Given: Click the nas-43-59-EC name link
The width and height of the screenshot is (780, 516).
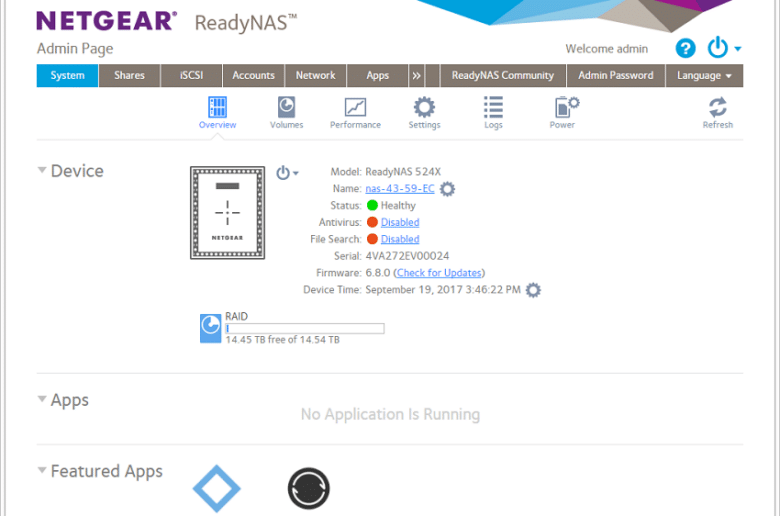Looking at the screenshot, I should click(400, 189).
